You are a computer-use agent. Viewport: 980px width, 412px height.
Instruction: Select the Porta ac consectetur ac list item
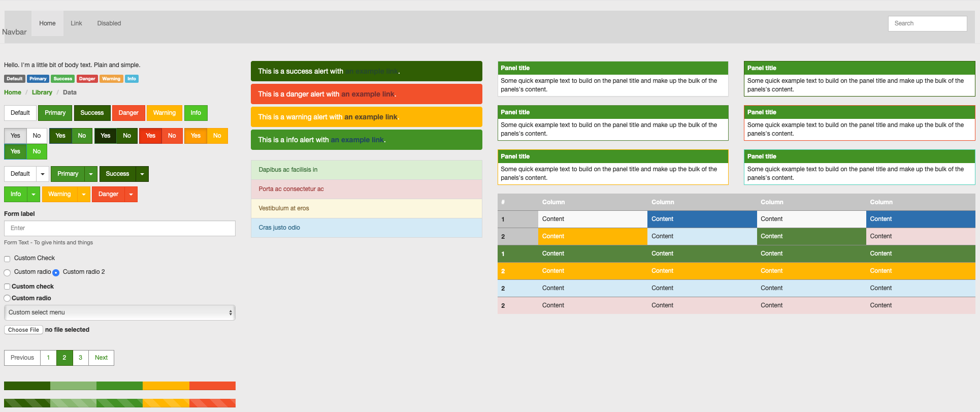pyautogui.click(x=367, y=189)
